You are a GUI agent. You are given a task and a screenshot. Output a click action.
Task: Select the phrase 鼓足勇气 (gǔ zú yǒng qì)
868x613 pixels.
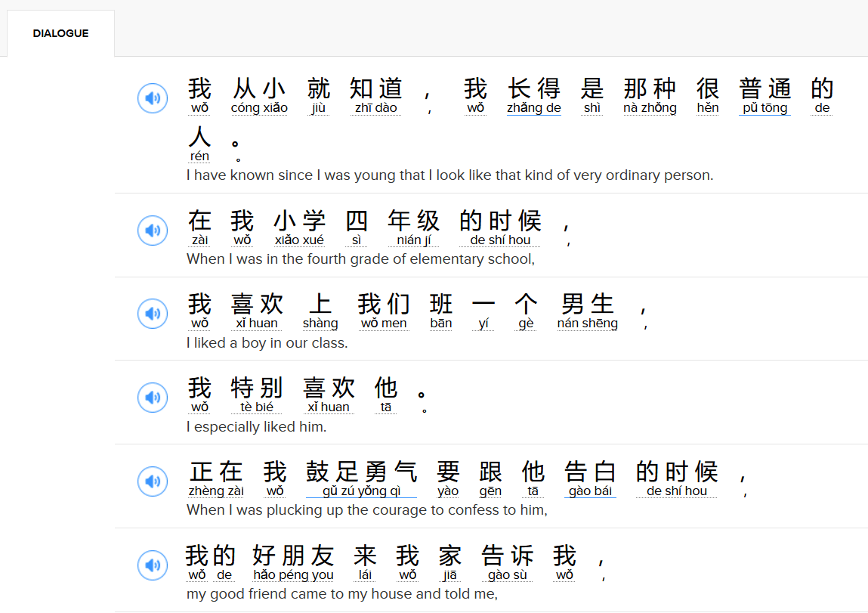click(361, 473)
